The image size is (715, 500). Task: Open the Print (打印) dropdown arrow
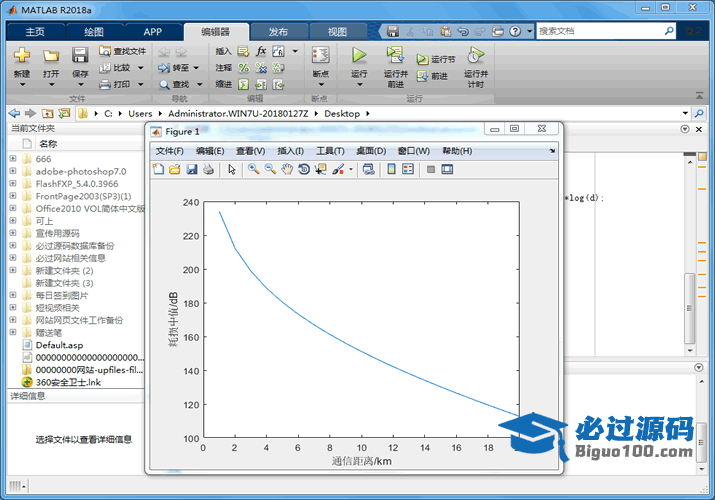click(140, 84)
